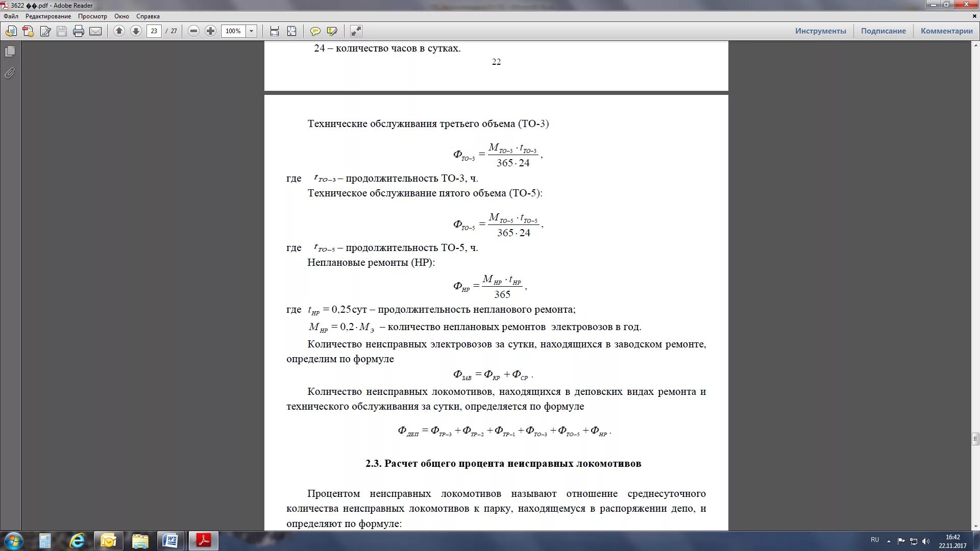
Task: Toggle read mode full-screen icon
Action: tap(356, 31)
